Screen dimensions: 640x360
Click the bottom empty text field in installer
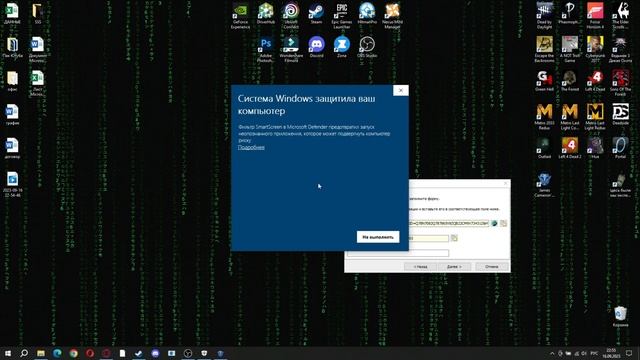point(398,253)
